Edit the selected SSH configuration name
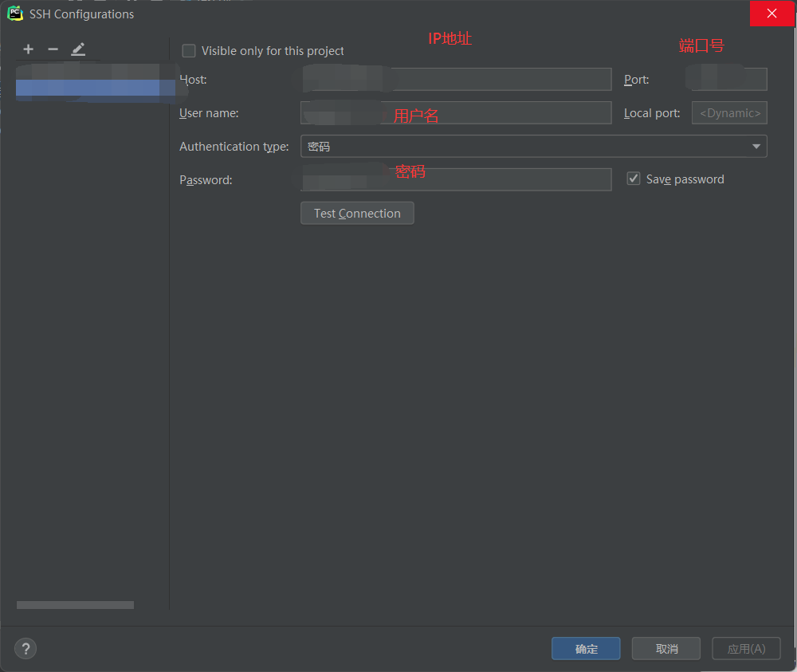Screen dimensions: 797x672 tap(78, 49)
